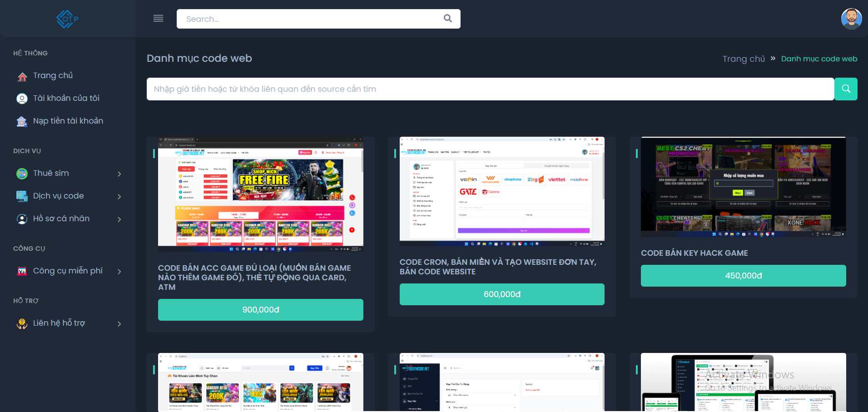Expand the Hồ sơ cá nhân chevron
Image resolution: width=868 pixels, height=412 pixels.
pyautogui.click(x=119, y=219)
